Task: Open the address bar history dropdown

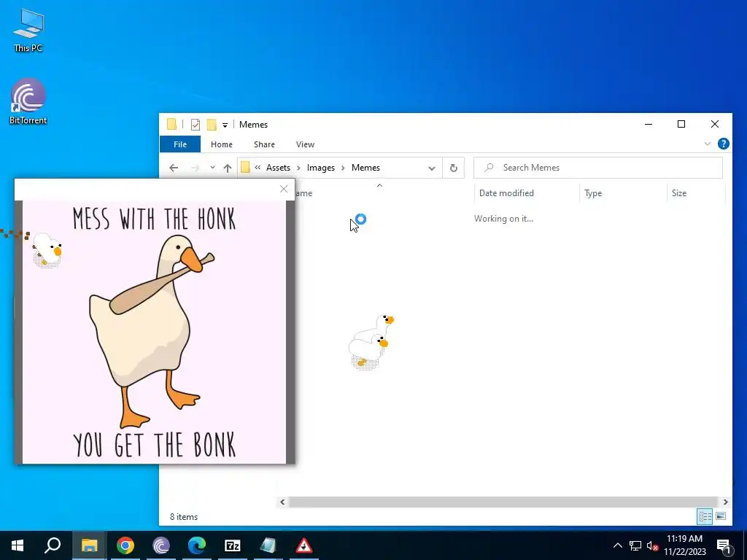Action: point(432,168)
